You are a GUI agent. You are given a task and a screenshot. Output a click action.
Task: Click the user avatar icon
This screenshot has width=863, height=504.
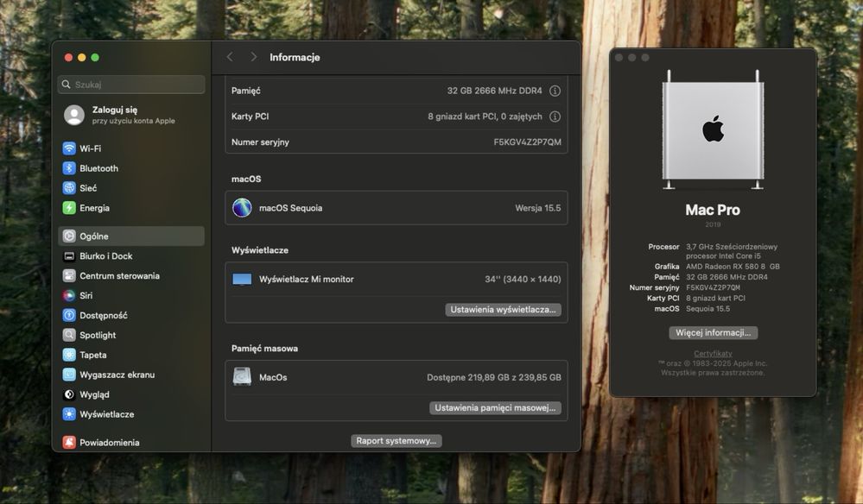[x=73, y=115]
